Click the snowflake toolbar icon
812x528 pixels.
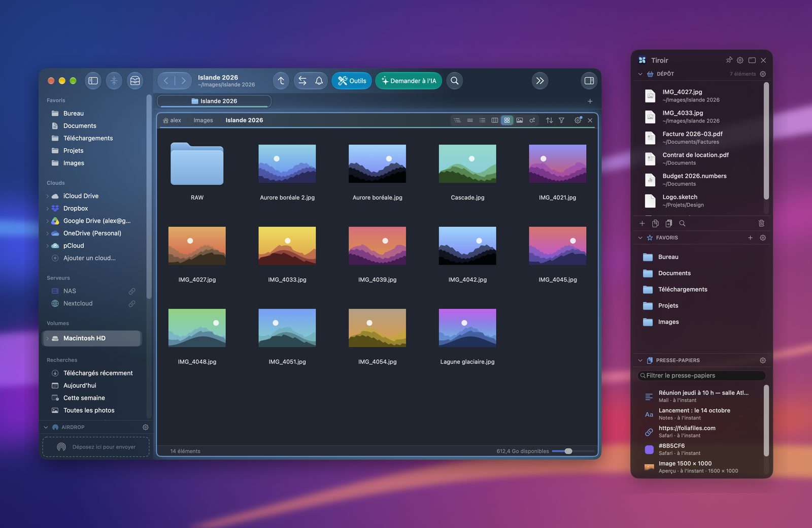114,81
